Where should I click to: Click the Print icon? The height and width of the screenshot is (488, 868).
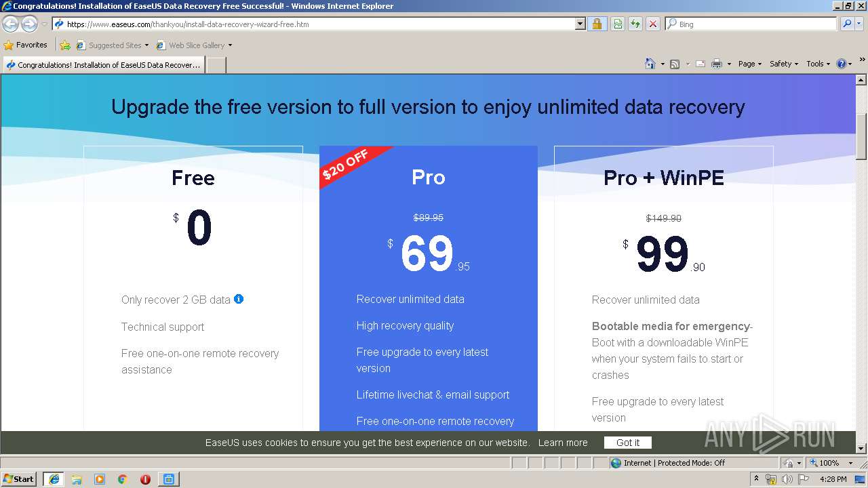[717, 64]
